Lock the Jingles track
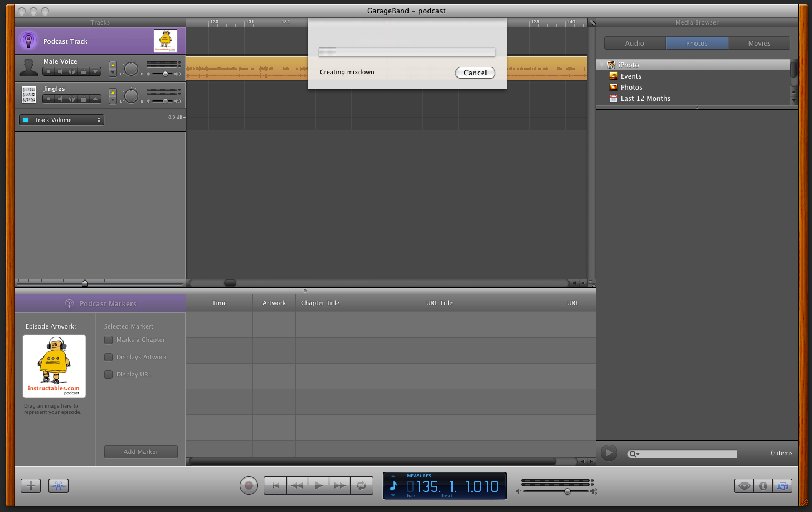812x512 pixels. click(84, 99)
